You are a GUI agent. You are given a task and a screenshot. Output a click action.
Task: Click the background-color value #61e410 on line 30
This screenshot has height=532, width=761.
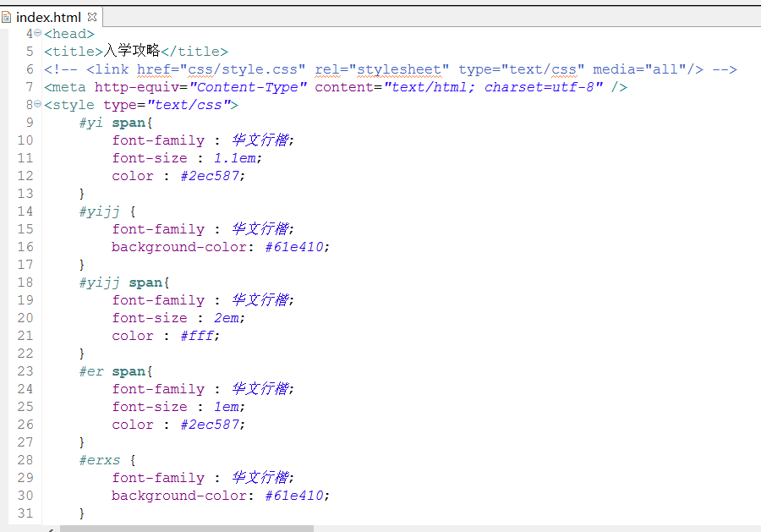294,496
